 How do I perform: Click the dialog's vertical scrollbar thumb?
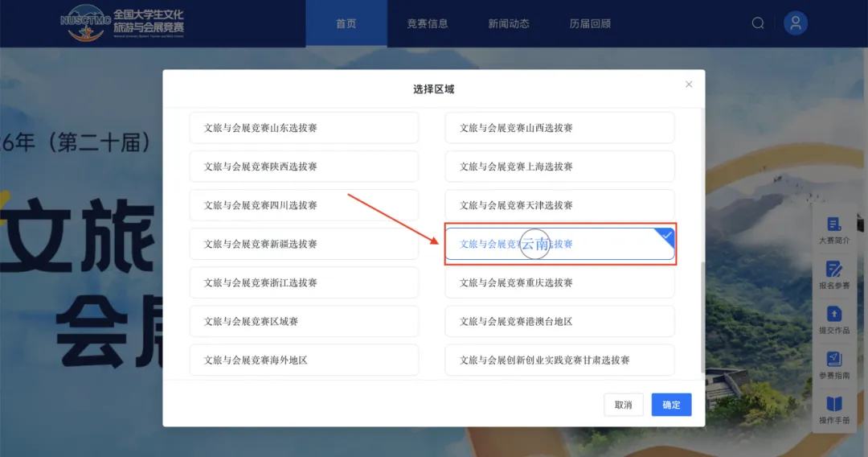(703, 317)
